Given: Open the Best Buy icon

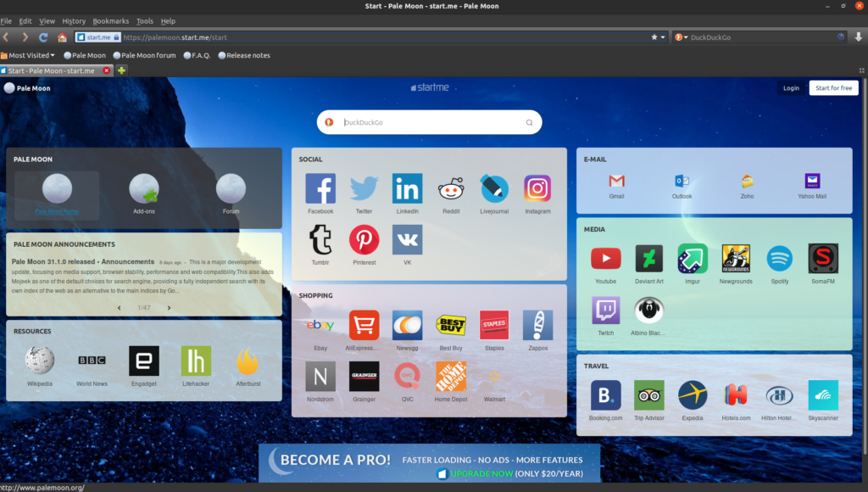Looking at the screenshot, I should tap(451, 325).
